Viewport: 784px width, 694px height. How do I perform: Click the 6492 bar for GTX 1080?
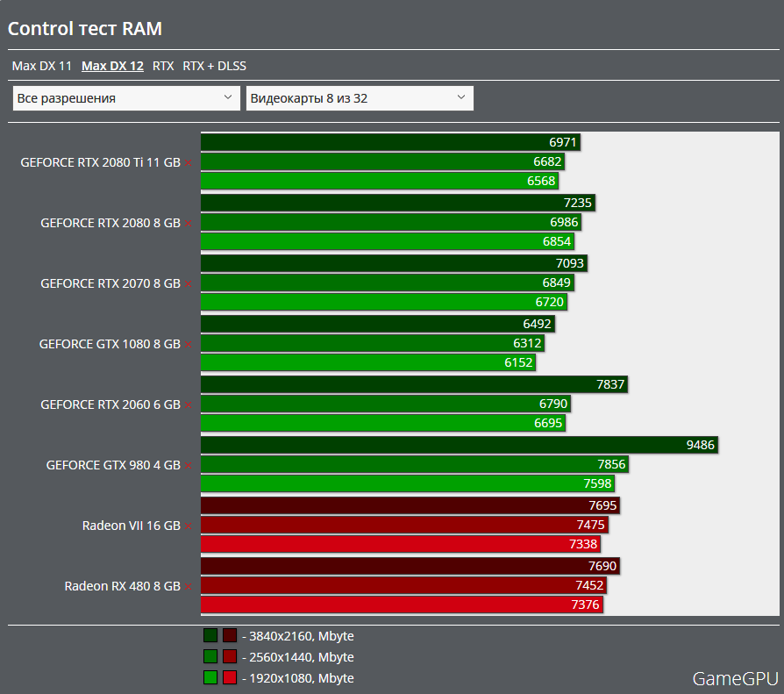point(378,324)
